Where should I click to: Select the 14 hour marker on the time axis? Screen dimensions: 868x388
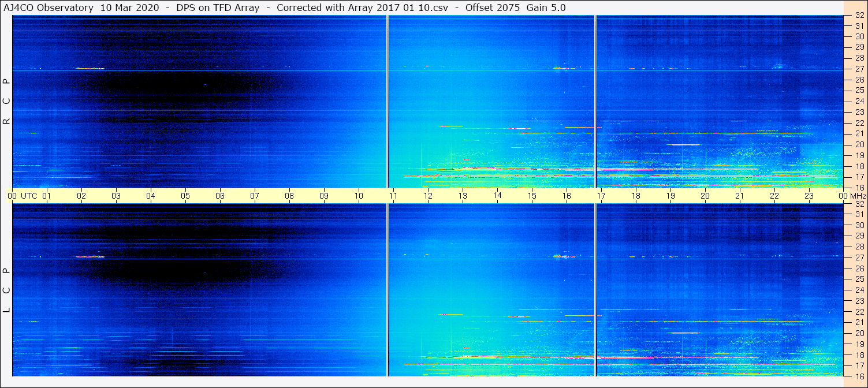coord(497,196)
